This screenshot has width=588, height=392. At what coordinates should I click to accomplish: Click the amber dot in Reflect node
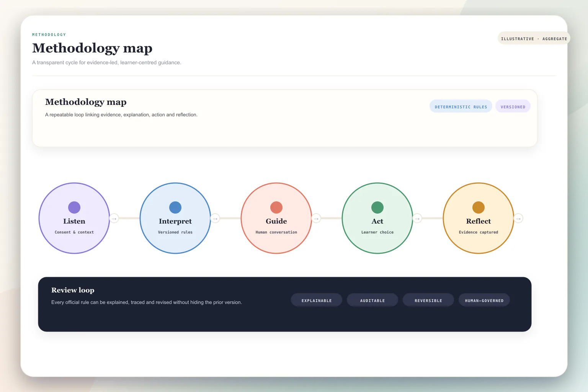click(479, 207)
